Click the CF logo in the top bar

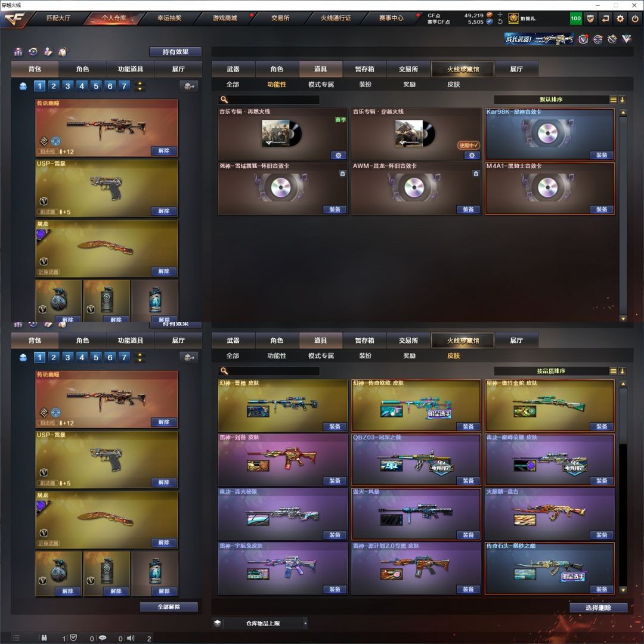click(x=14, y=19)
